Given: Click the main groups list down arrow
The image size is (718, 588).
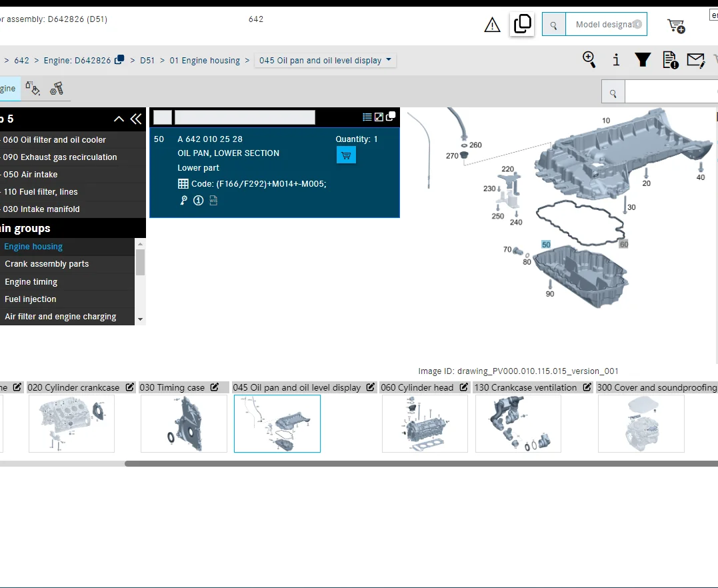Looking at the screenshot, I should point(140,319).
